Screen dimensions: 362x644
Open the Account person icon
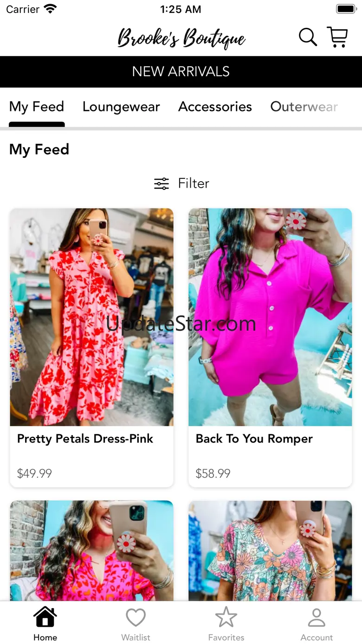tap(317, 618)
